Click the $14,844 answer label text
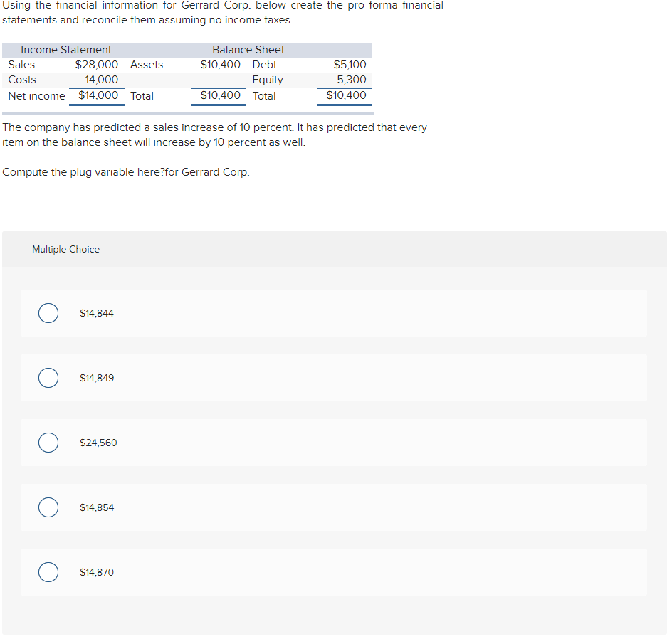 pos(97,313)
